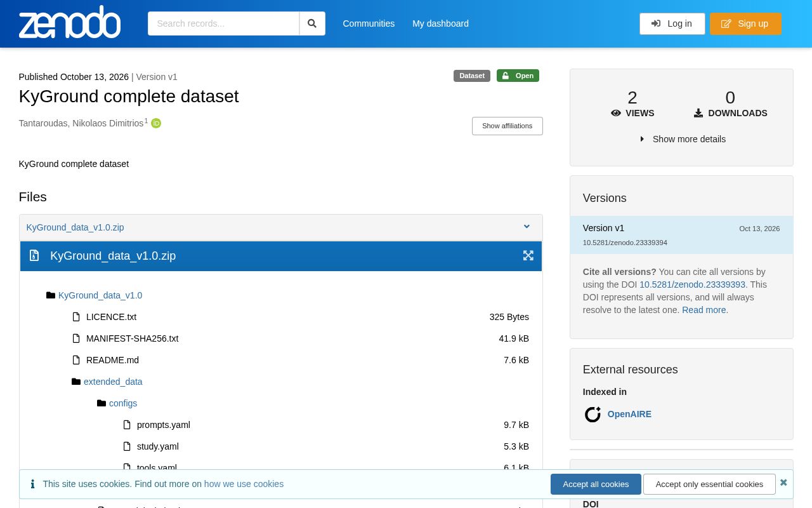The width and height of the screenshot is (812, 508).
Task: Dismiss the cookie banner with the X
Action: click(x=783, y=483)
